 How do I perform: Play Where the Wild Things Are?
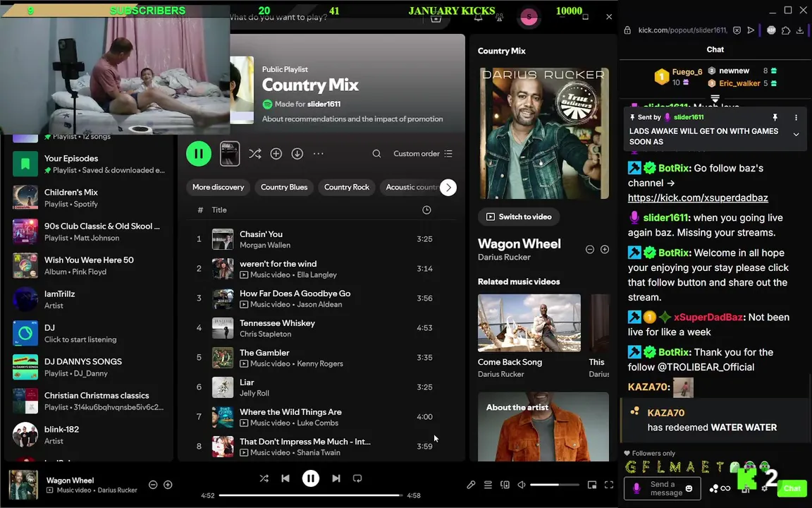click(321, 417)
